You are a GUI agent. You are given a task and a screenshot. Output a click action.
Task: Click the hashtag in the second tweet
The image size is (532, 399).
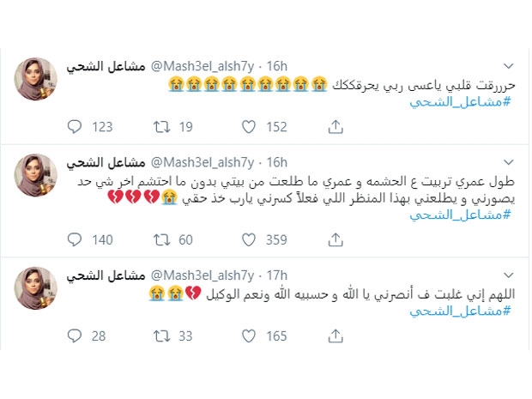pos(460,215)
